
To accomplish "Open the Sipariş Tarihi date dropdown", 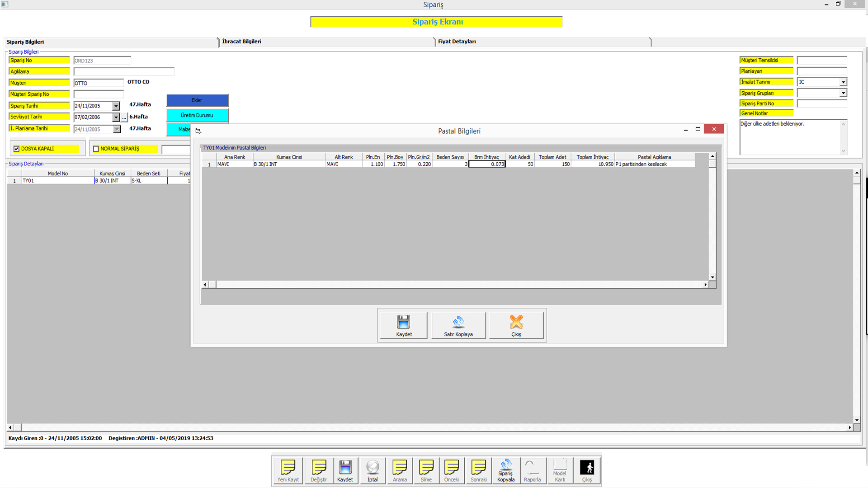I will point(116,106).
